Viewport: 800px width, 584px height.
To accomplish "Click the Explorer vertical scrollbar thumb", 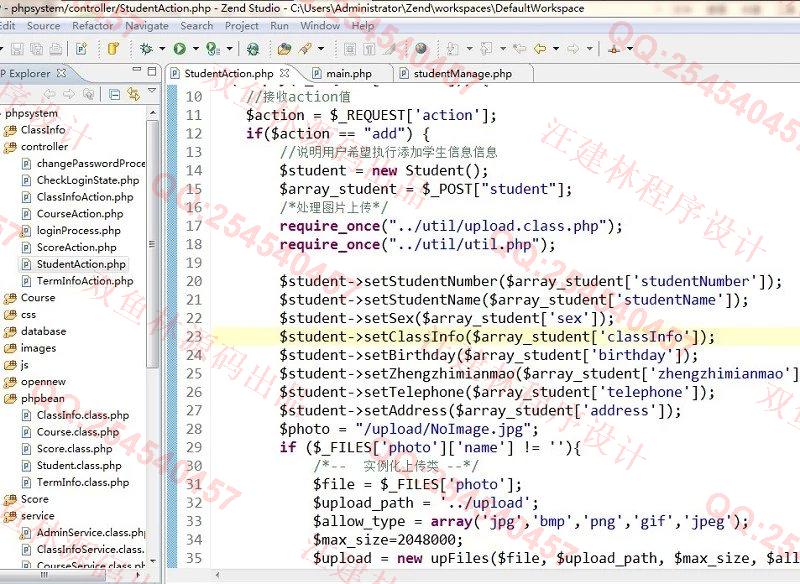I will point(152,244).
